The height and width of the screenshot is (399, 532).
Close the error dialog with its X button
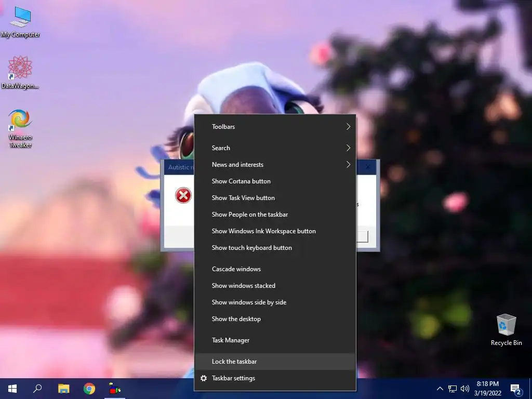[368, 167]
